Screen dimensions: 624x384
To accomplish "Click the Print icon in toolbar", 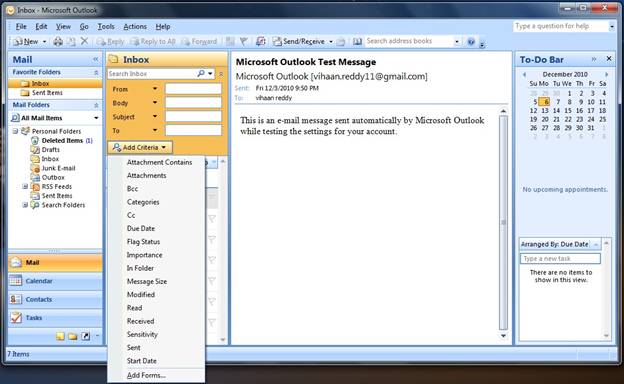I will tap(58, 41).
